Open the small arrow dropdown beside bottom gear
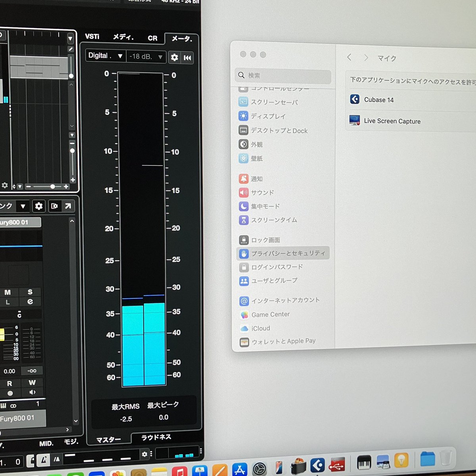 pos(19,186)
